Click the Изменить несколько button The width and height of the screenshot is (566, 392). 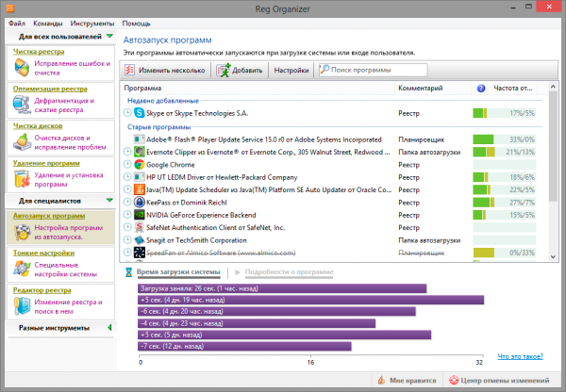165,70
